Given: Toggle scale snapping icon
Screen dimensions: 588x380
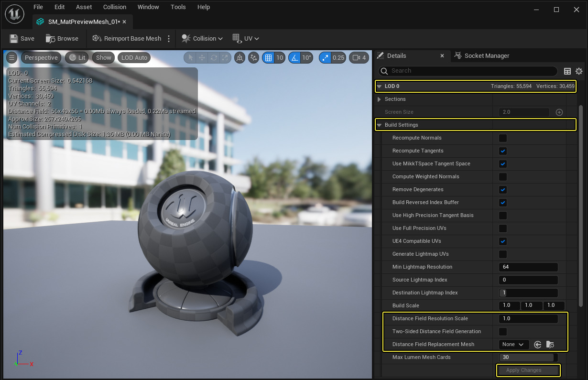Looking at the screenshot, I should click(325, 58).
